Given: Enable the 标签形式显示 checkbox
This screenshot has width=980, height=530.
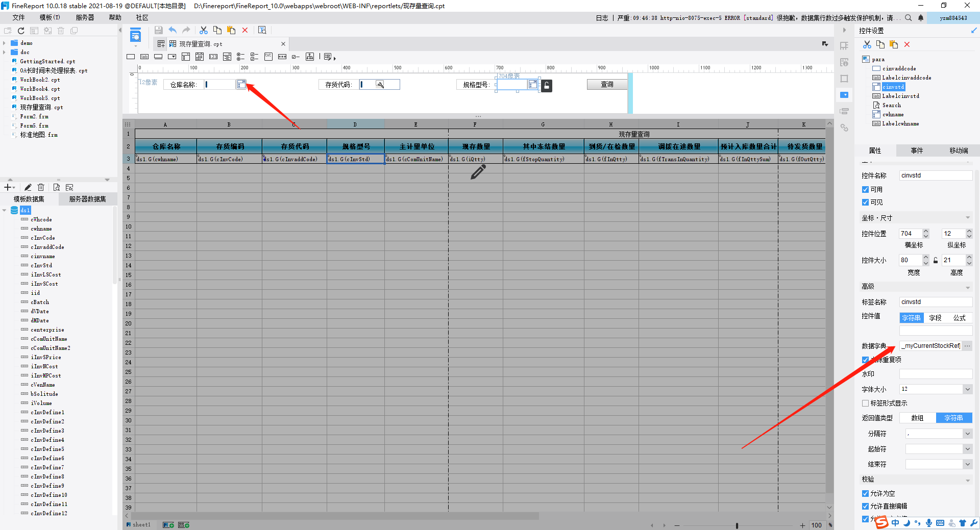Looking at the screenshot, I should coord(865,403).
